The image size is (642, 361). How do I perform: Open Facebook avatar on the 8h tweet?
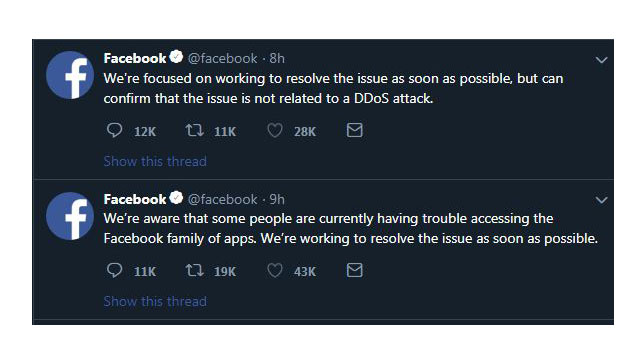tap(70, 75)
